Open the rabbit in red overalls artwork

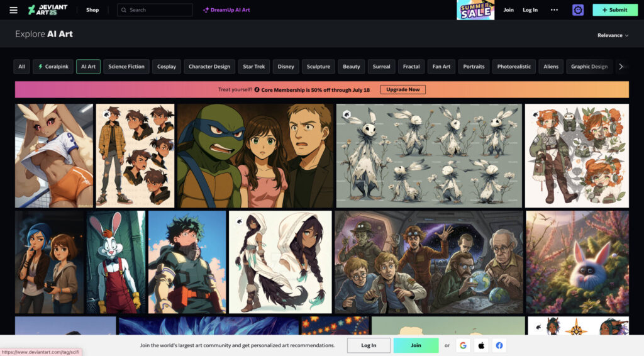coord(116,262)
